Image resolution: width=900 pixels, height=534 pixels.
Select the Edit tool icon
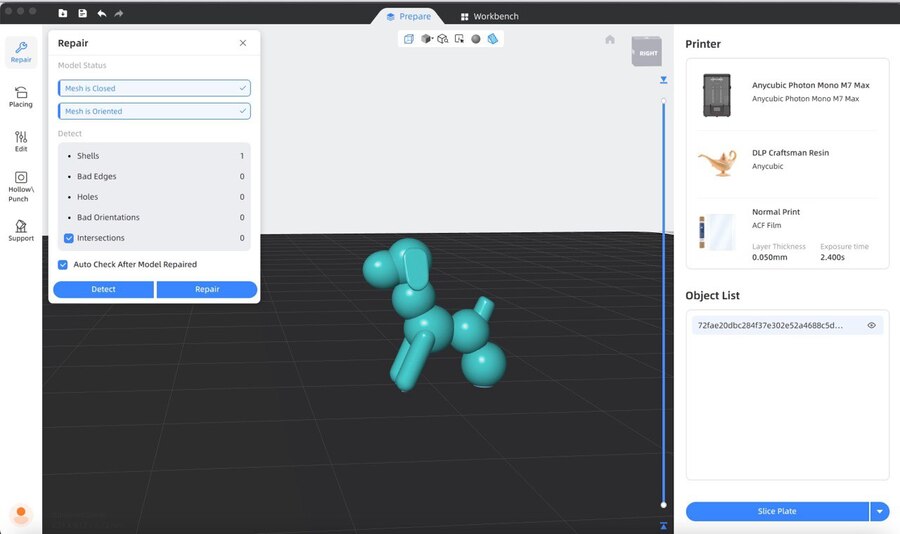[x=21, y=141]
